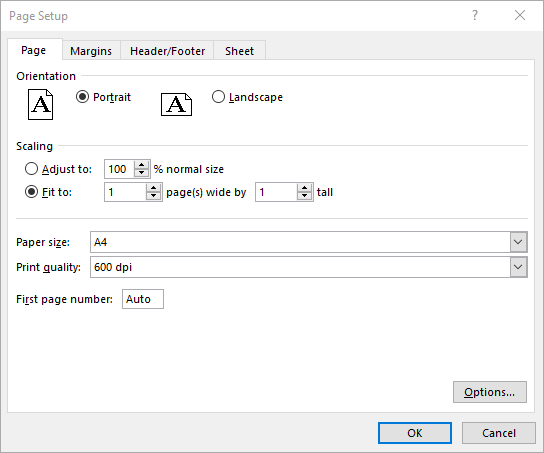Increase the Adjust to percentage spinner
This screenshot has height=453, width=544.
[141, 165]
